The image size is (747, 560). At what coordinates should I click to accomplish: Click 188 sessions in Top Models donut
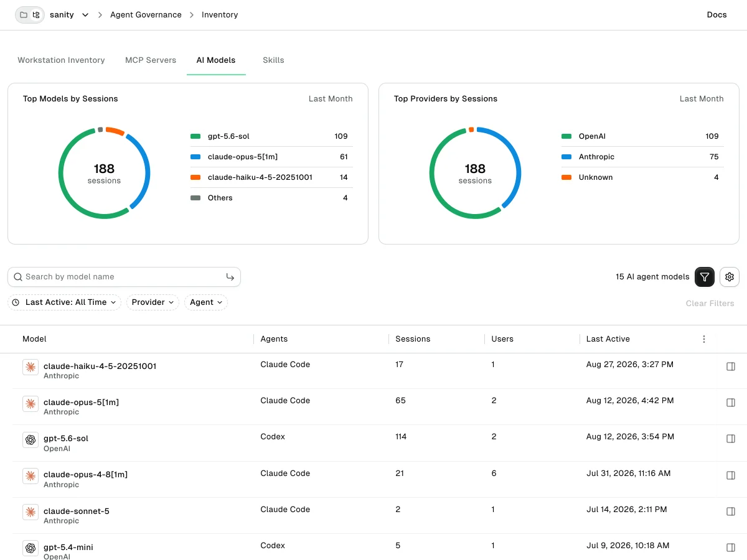(104, 174)
